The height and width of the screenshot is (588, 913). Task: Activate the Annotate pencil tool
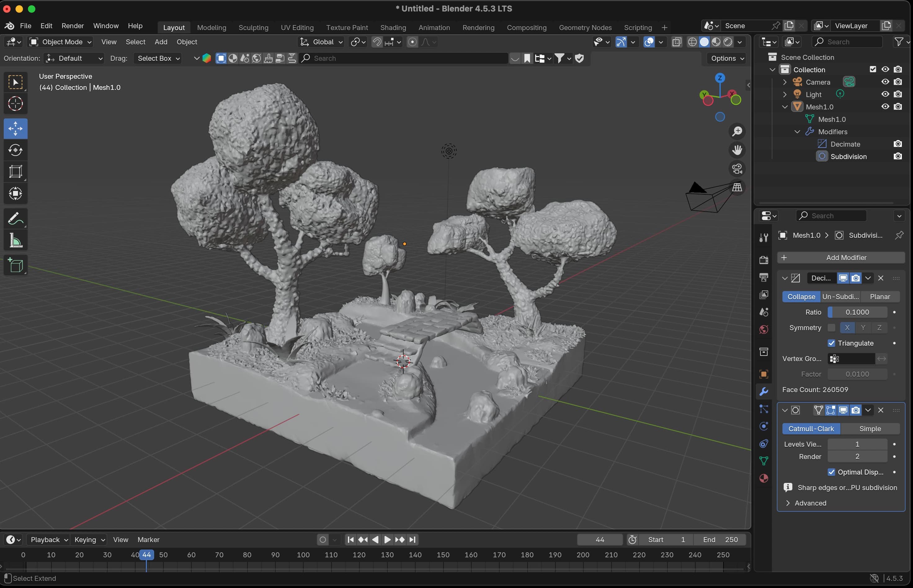pos(15,219)
